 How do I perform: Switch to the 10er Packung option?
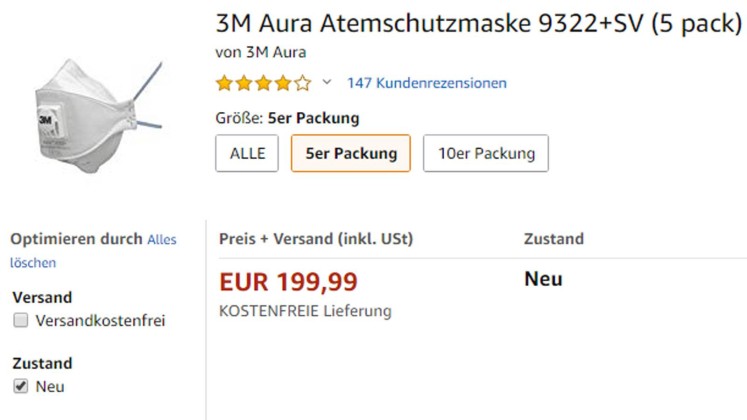[x=485, y=153]
